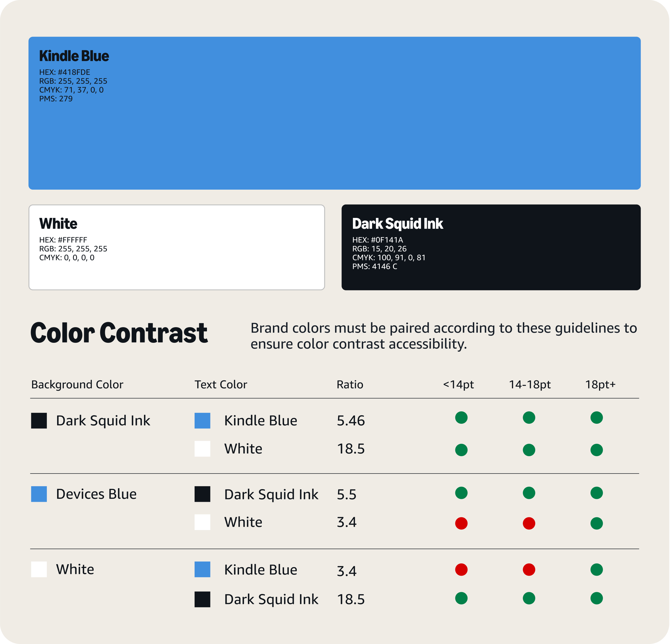
Task: Click the Kindle Blue HEX #418FDE text
Action: click(64, 72)
